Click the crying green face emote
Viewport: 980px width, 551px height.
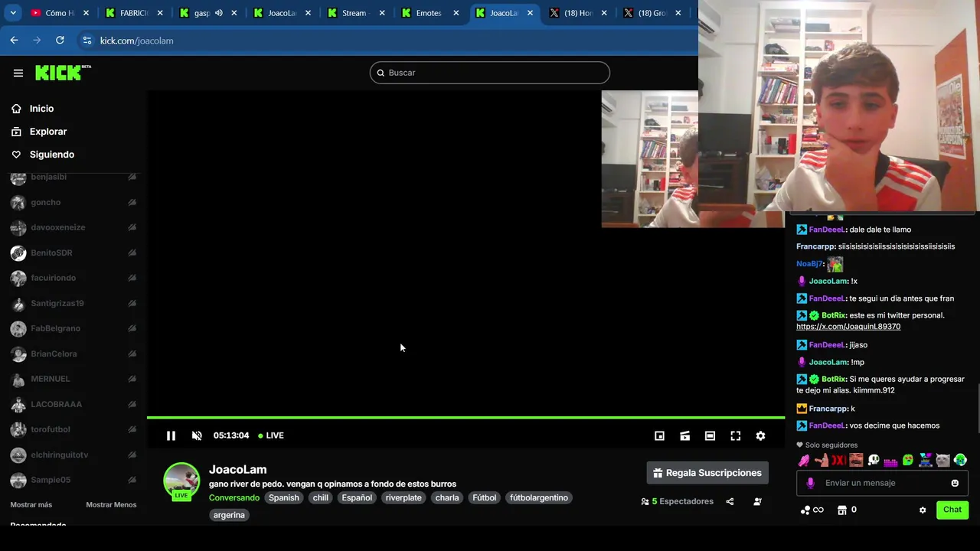[960, 460]
